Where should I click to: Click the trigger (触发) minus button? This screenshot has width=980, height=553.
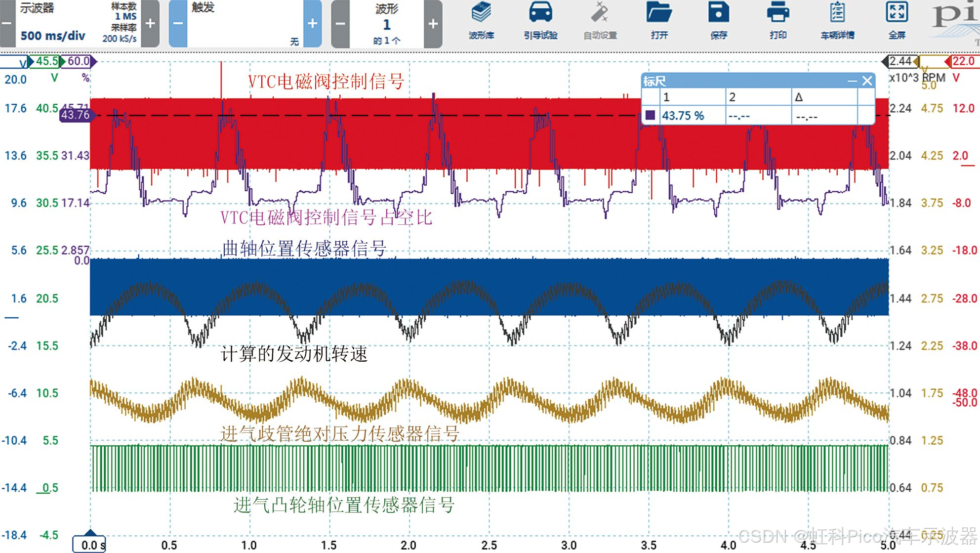coord(178,23)
